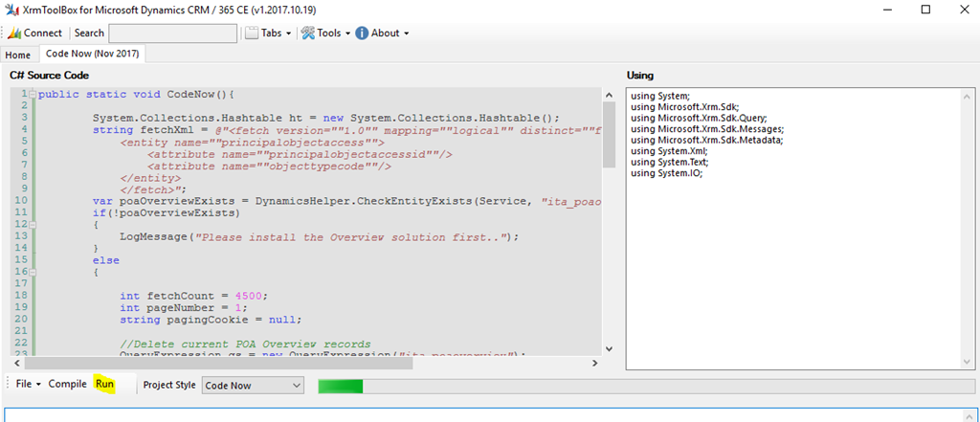This screenshot has height=422, width=980.
Task: Click the Using panel scroll up arrow
Action: [968, 97]
